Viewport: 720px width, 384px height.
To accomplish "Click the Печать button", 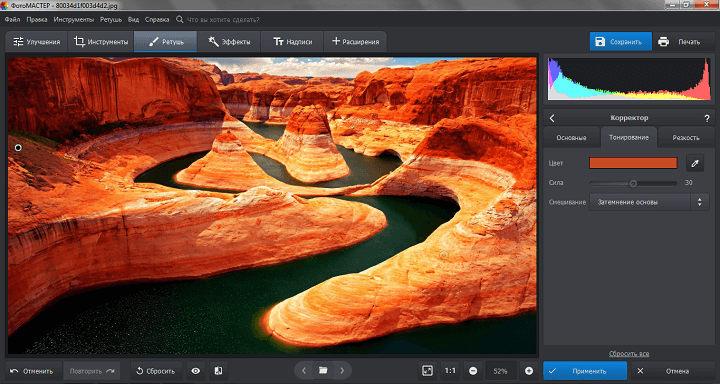I will tap(683, 41).
